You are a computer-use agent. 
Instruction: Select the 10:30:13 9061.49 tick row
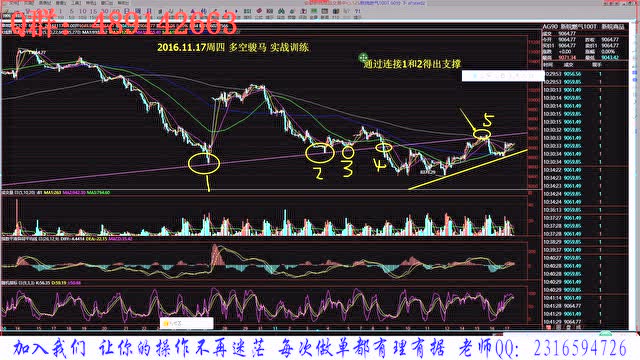coord(584,90)
